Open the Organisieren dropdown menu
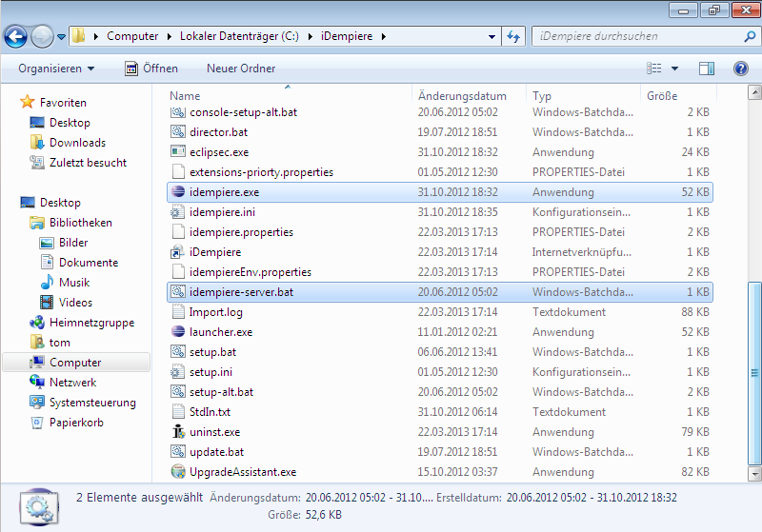 click(56, 69)
